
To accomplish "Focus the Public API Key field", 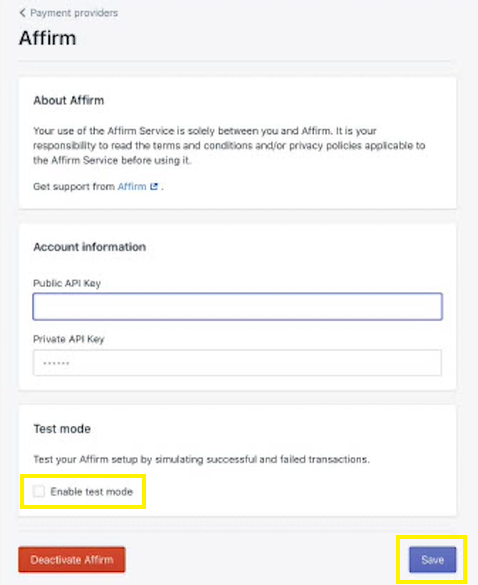I will (238, 307).
